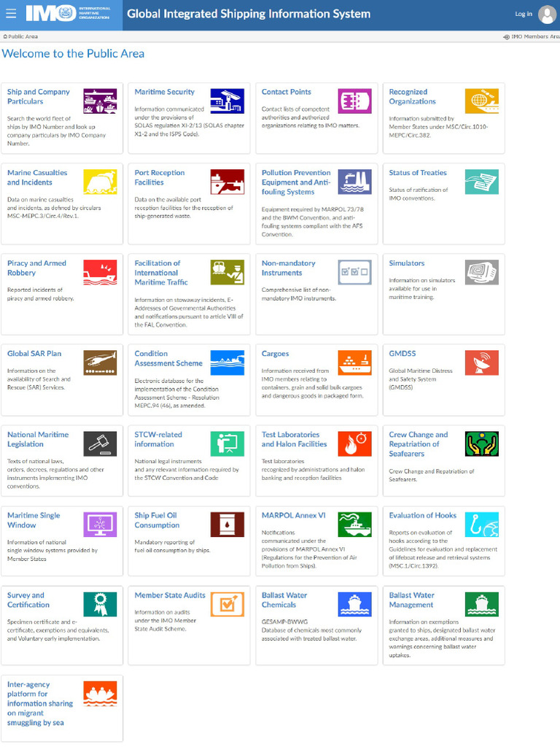560x747 pixels.
Task: Click the Non-mandatory Instruments icon
Action: coord(355,273)
